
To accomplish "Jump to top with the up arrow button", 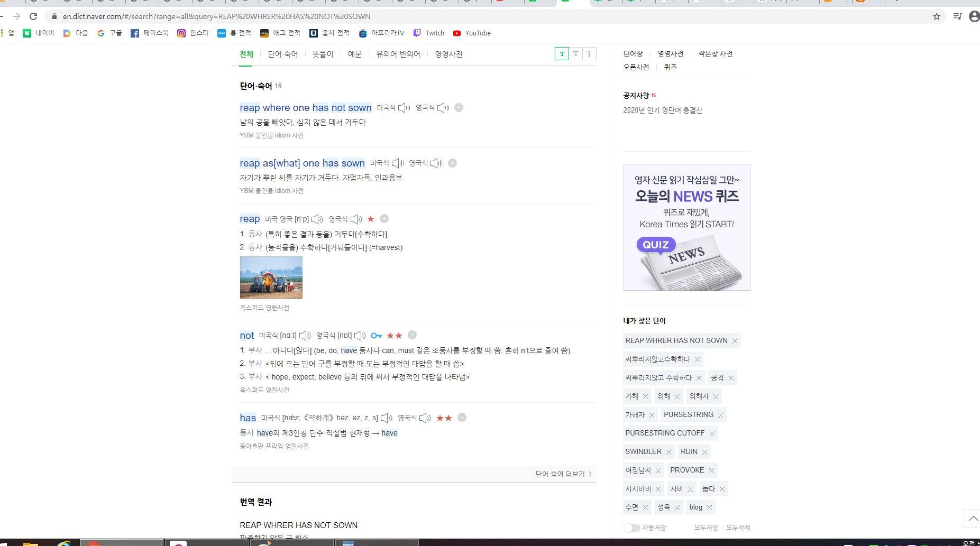I will pyautogui.click(x=972, y=519).
